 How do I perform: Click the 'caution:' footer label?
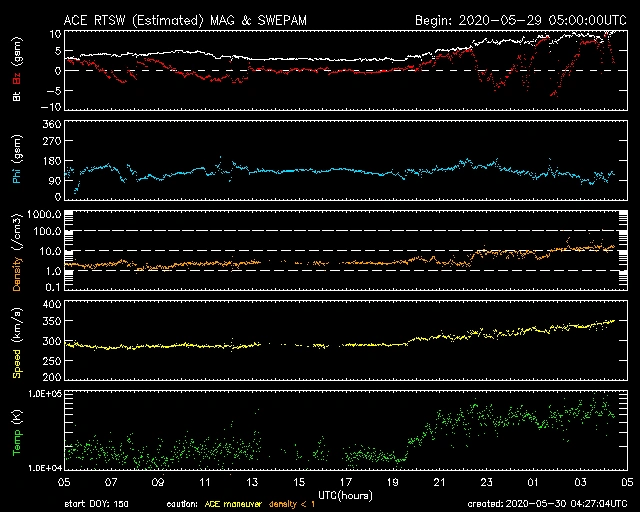pos(182,504)
